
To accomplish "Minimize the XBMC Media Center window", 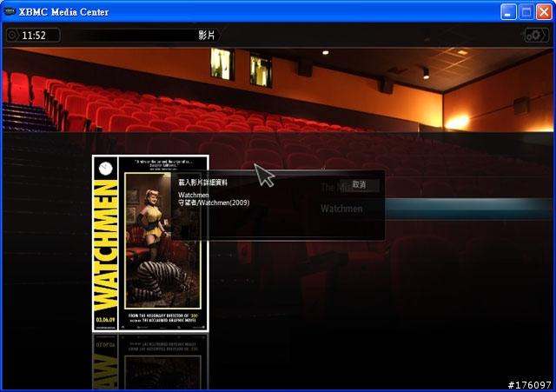I will point(508,12).
